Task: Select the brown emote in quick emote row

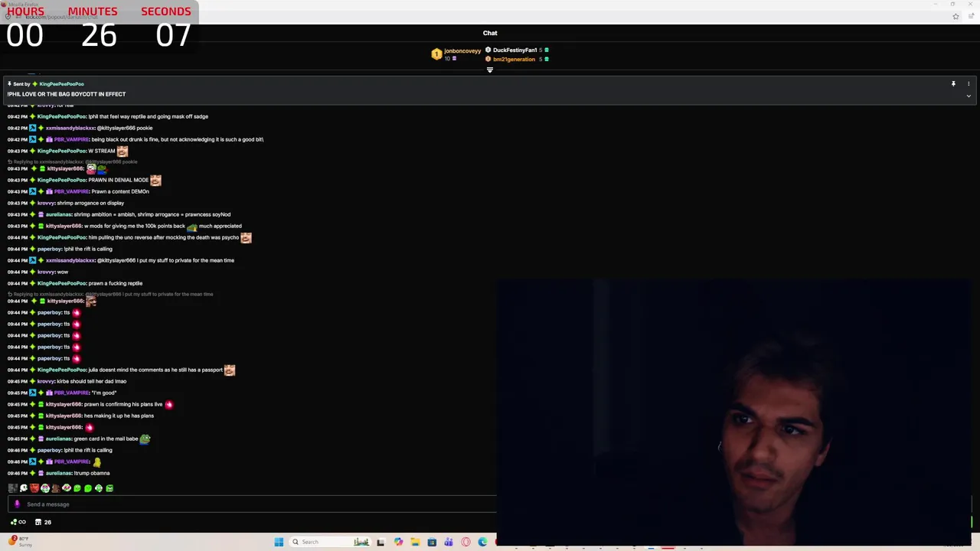Action: [x=55, y=488]
